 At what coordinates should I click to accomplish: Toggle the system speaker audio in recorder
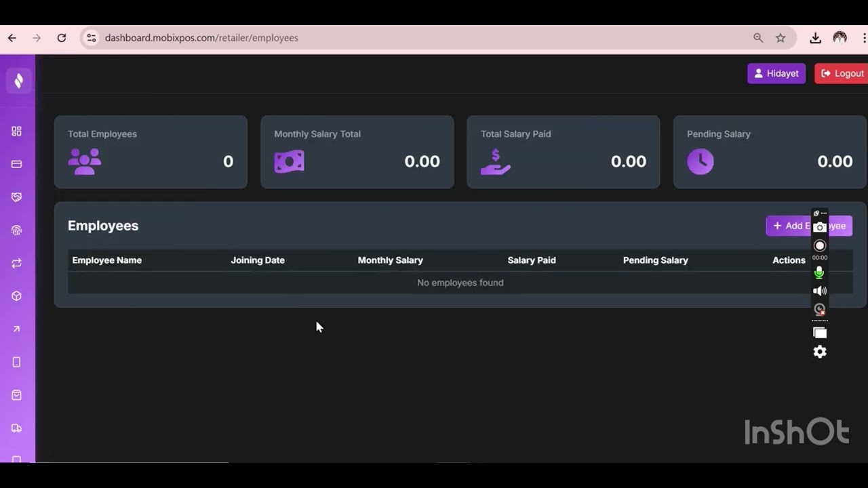[x=820, y=291]
